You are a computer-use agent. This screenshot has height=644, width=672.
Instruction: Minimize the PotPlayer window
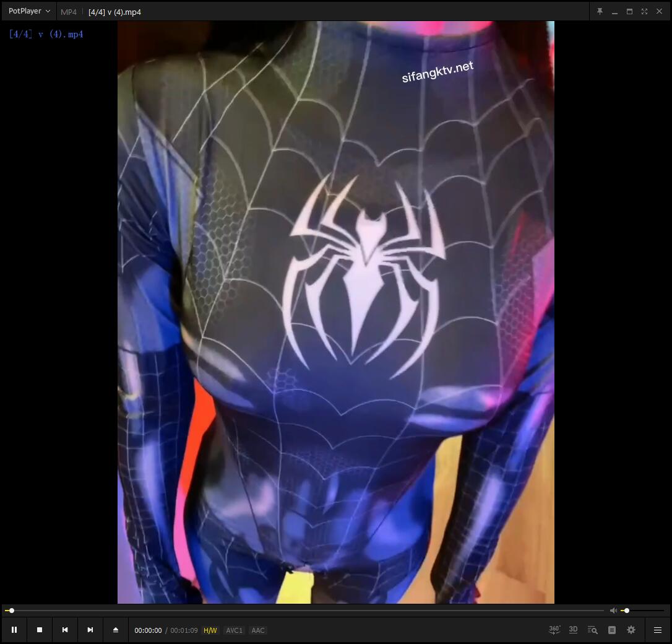coord(614,12)
